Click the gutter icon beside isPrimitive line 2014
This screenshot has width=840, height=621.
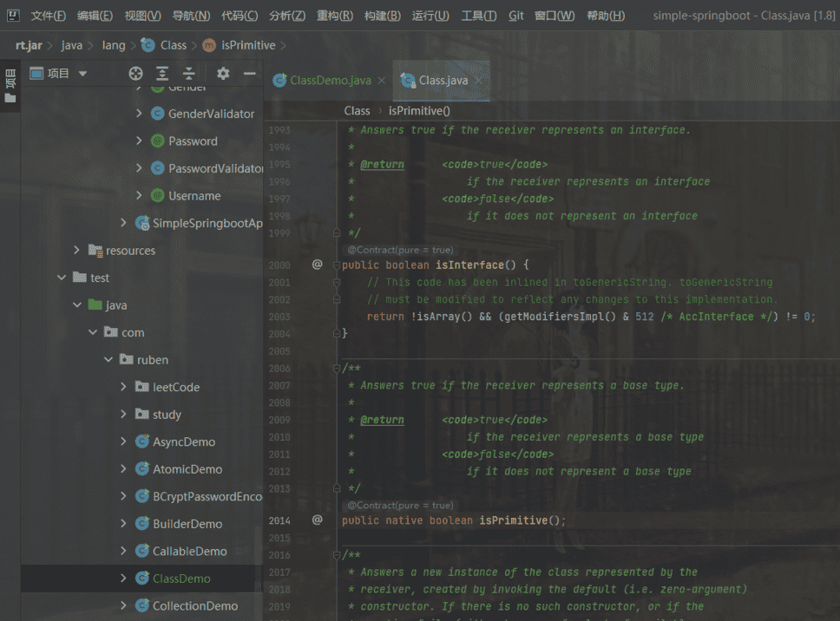tap(317, 520)
